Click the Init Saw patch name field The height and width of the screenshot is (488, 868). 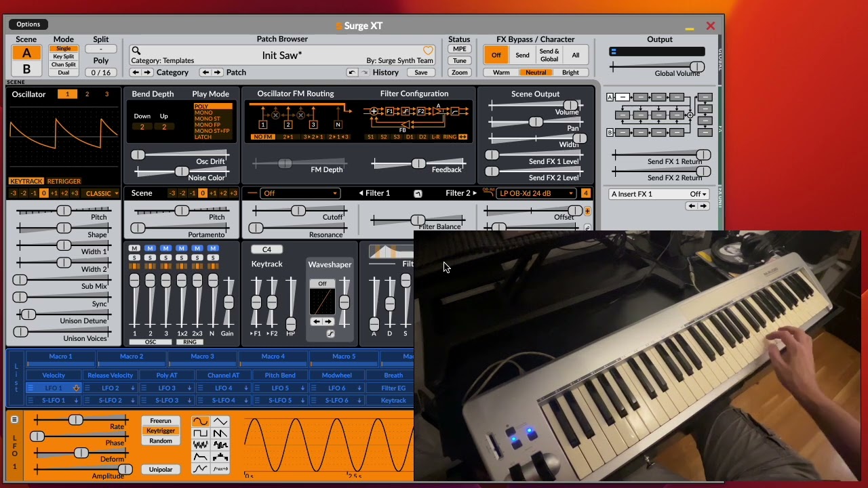click(x=282, y=56)
